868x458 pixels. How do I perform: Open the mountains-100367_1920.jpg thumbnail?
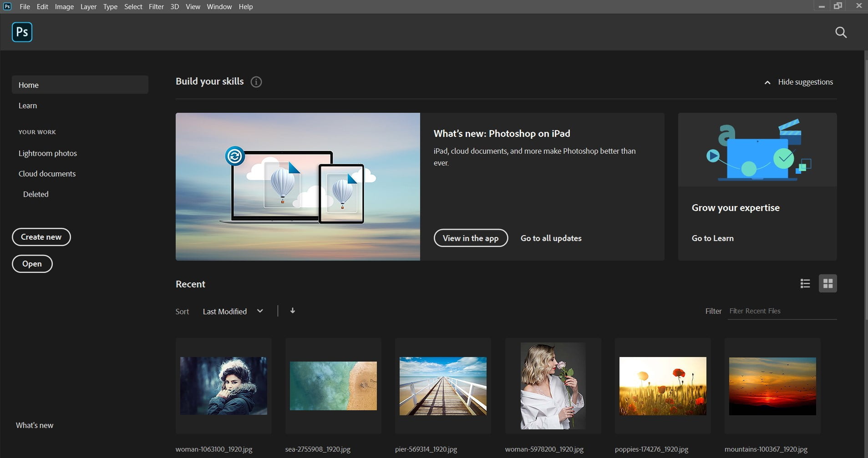click(x=772, y=386)
